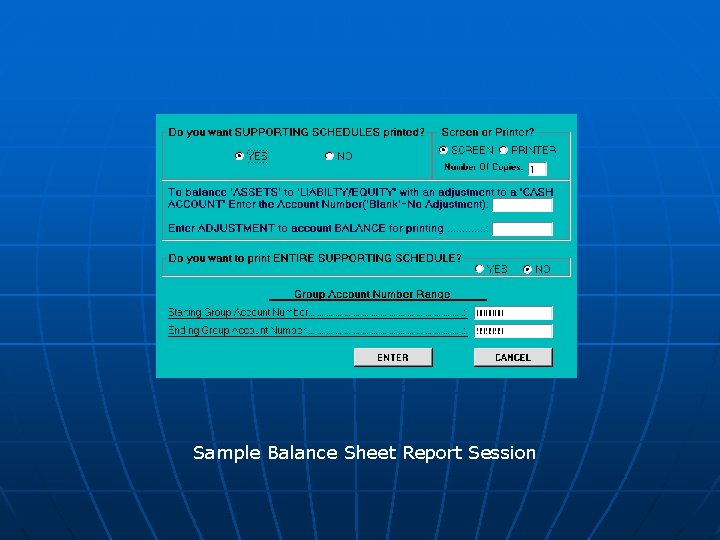
Task: Click the 'Screen or Printer?' label
Action: (488, 132)
